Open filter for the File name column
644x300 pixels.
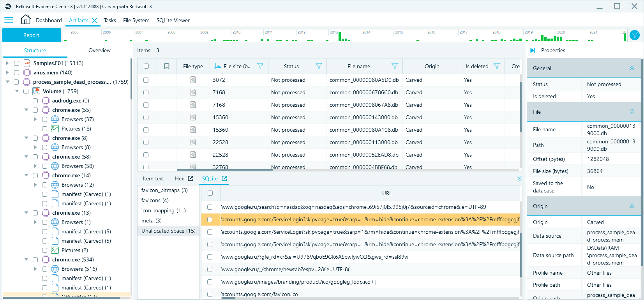[394, 66]
